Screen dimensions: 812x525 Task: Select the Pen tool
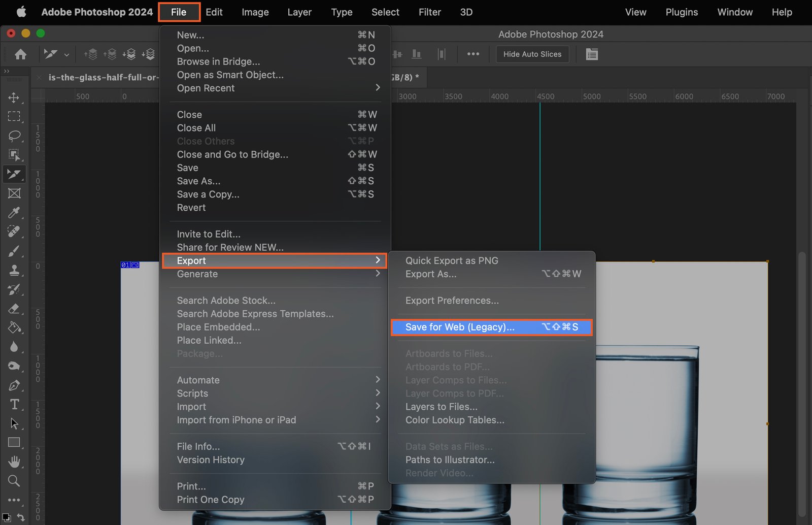click(x=14, y=385)
